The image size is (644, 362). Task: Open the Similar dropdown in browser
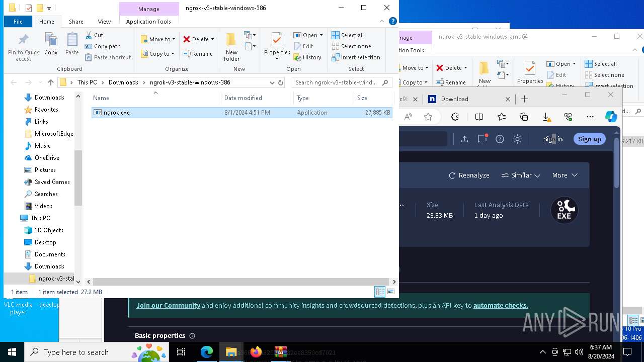(521, 175)
